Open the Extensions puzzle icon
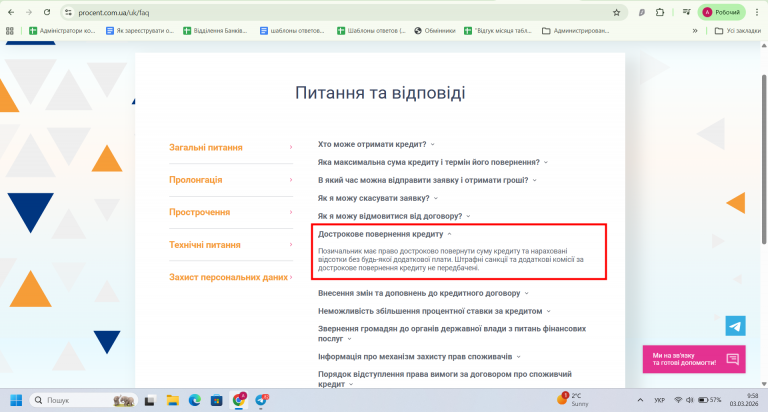The height and width of the screenshot is (412, 768). pos(660,12)
